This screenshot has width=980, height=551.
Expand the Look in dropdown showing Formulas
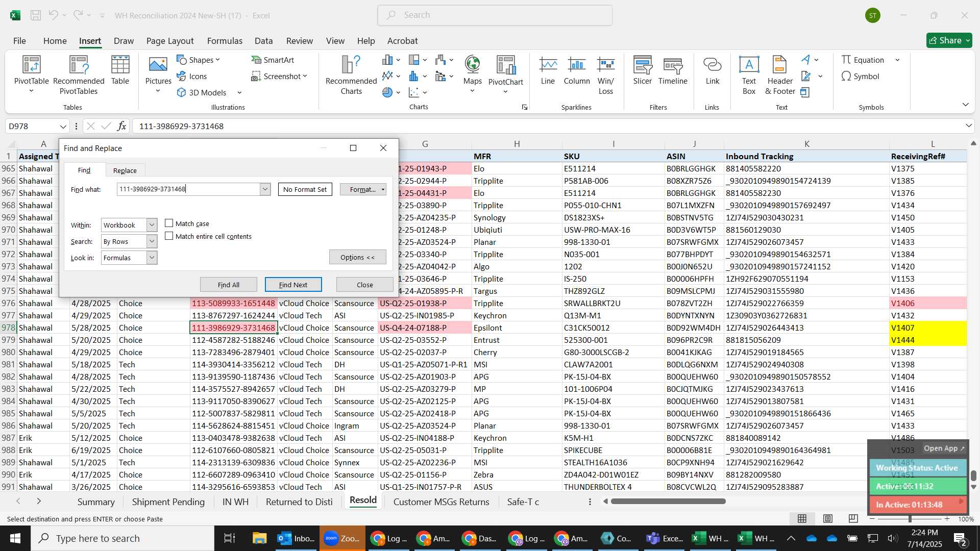[152, 258]
